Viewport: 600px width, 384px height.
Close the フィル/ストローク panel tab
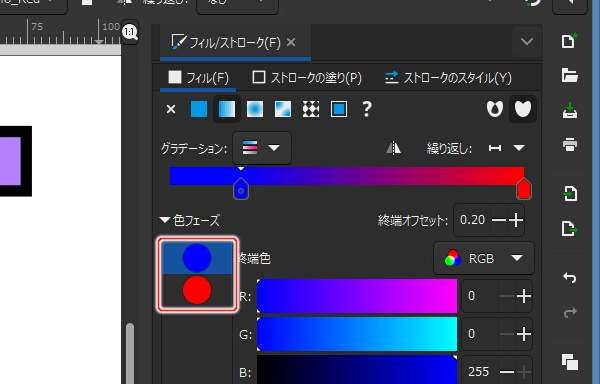click(x=291, y=42)
